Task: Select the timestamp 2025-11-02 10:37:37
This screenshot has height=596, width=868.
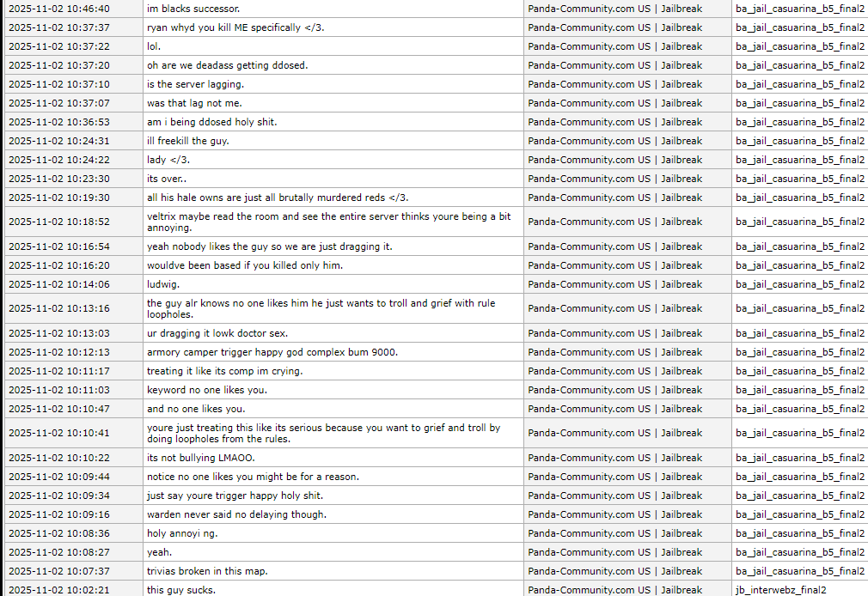Action: [x=59, y=27]
